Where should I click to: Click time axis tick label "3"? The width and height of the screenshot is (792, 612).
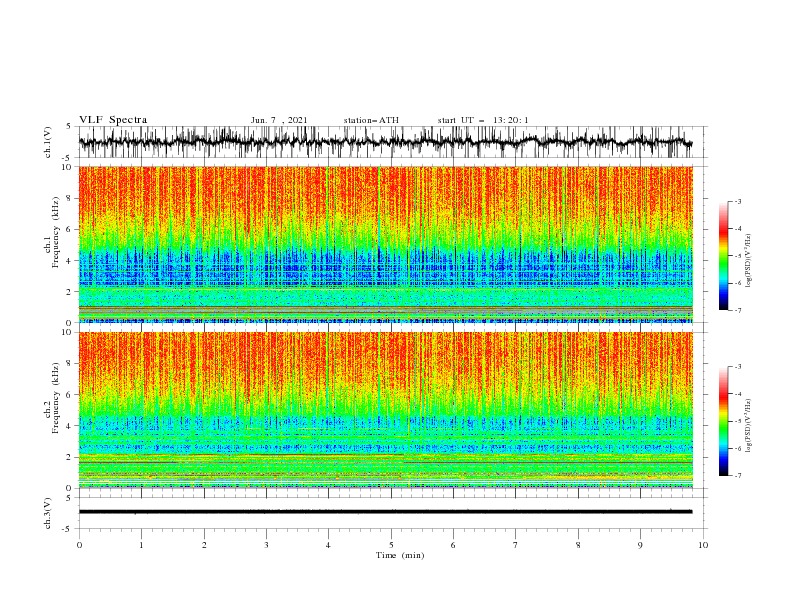(x=266, y=545)
